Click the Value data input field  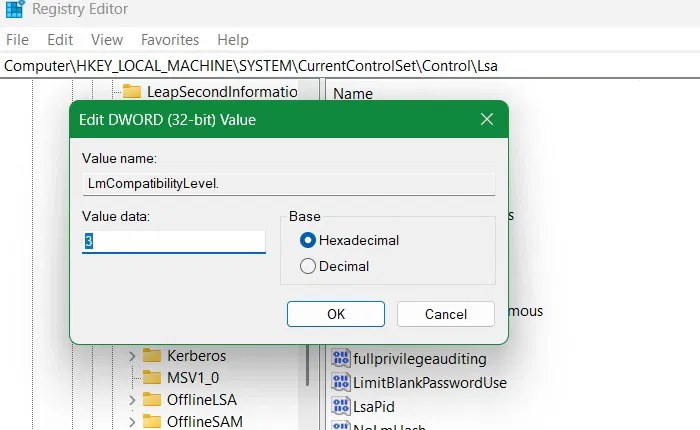pyautogui.click(x=174, y=242)
